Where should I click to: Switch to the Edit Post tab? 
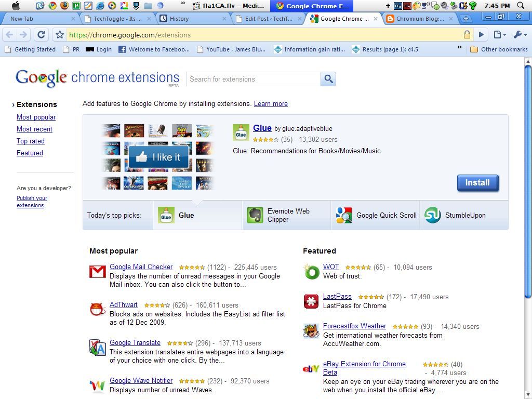click(269, 19)
